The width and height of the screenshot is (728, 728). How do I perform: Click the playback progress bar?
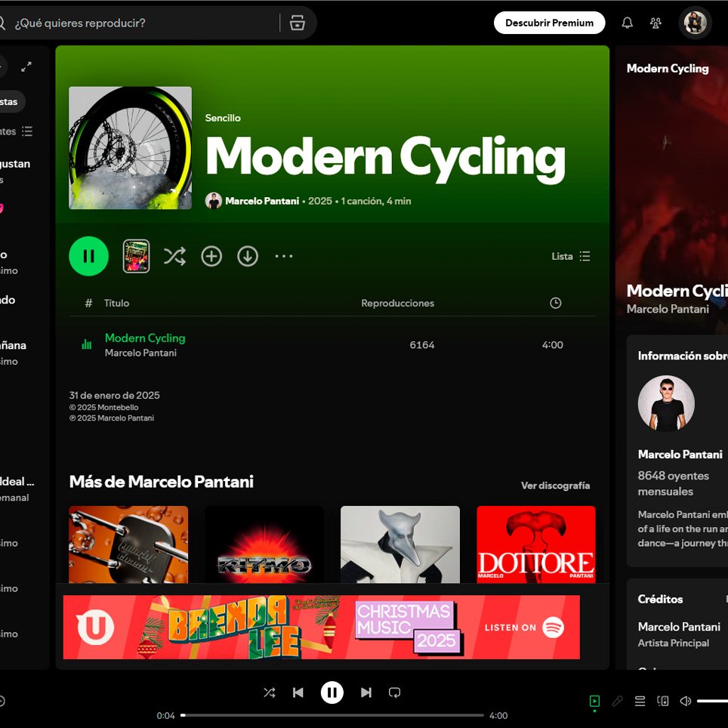[x=332, y=715]
